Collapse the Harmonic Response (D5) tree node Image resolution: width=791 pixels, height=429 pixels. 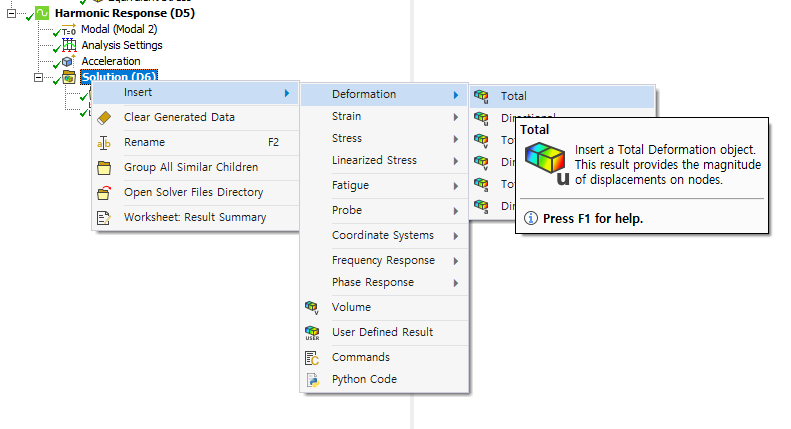(x=12, y=14)
